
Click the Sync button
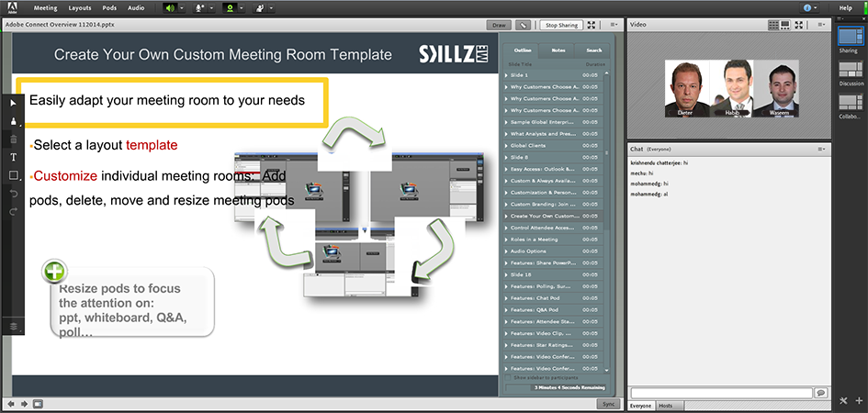(x=608, y=404)
